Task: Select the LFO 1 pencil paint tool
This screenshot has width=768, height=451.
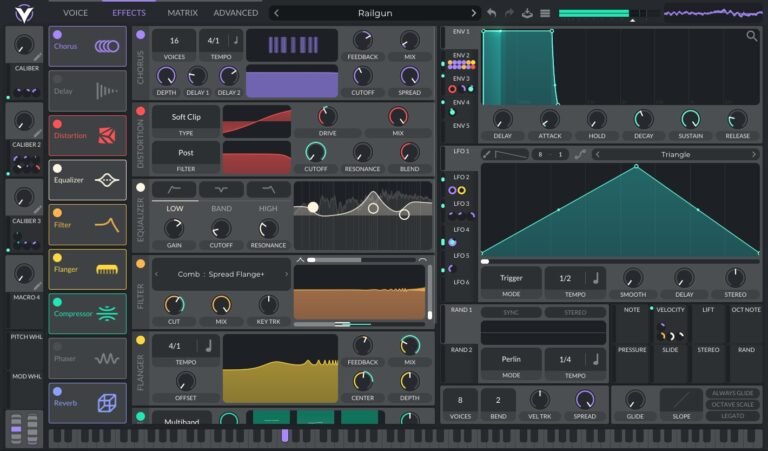Action: click(x=486, y=155)
